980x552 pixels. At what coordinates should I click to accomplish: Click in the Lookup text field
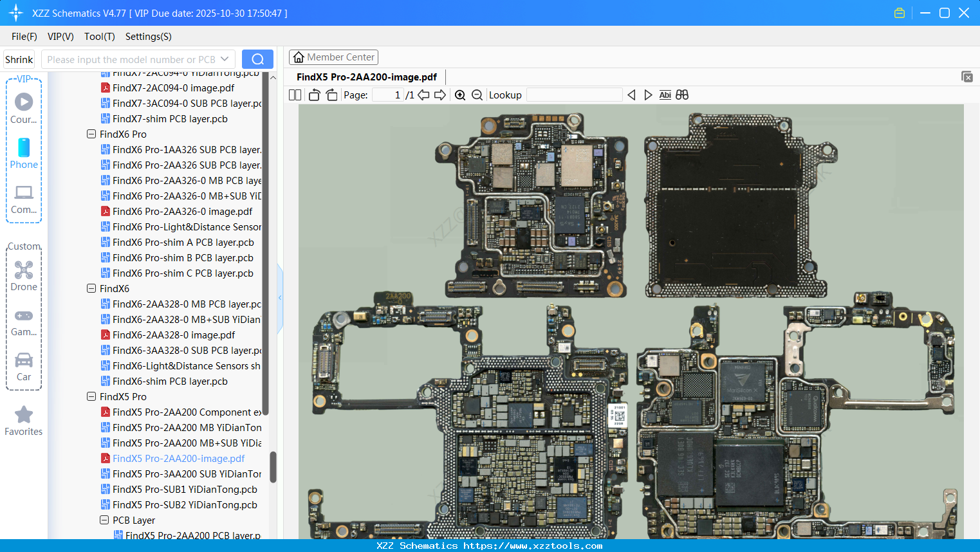(x=574, y=95)
